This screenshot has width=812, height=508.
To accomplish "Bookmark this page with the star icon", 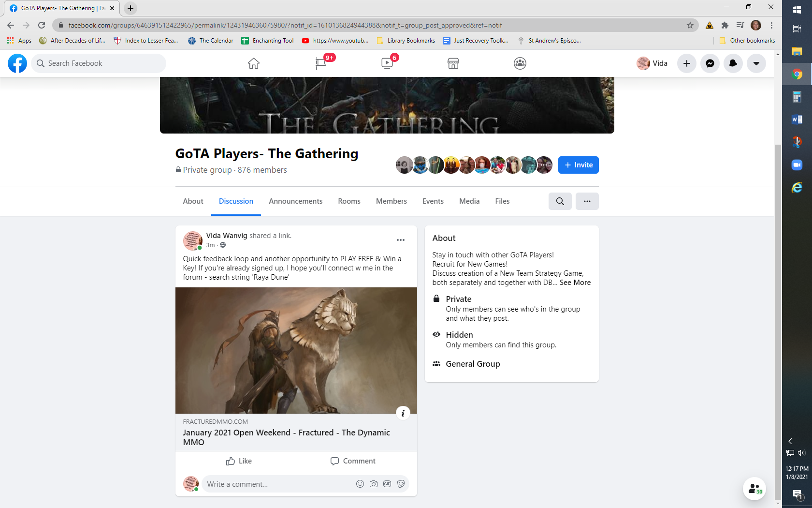I will pyautogui.click(x=690, y=25).
